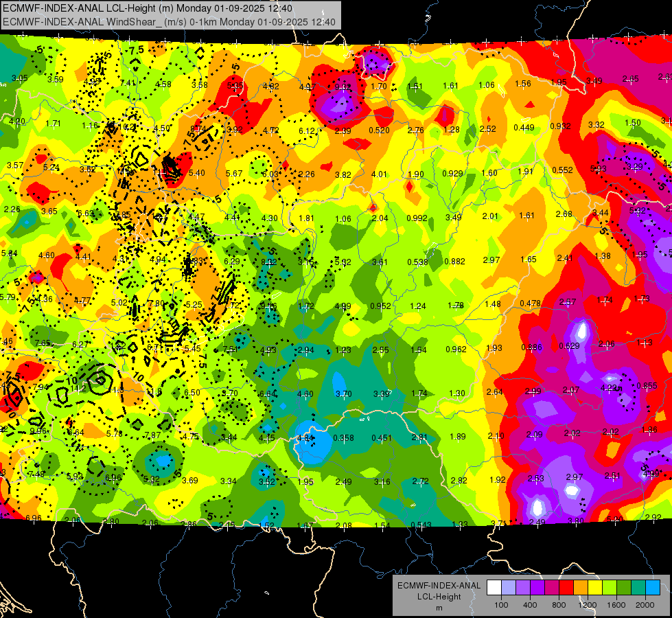Click the wind shear value 3.05
The image size is (672, 618).
pyautogui.click(x=20, y=78)
